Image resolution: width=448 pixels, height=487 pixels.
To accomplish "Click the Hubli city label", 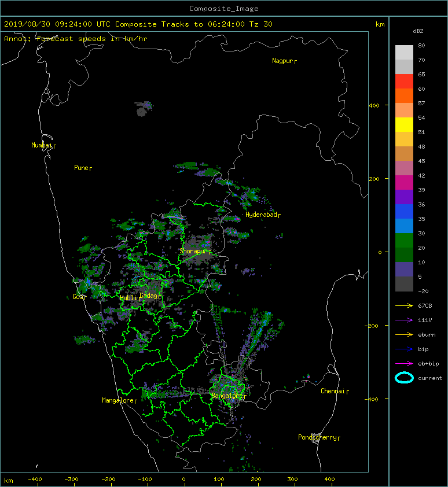I will 128,298.
